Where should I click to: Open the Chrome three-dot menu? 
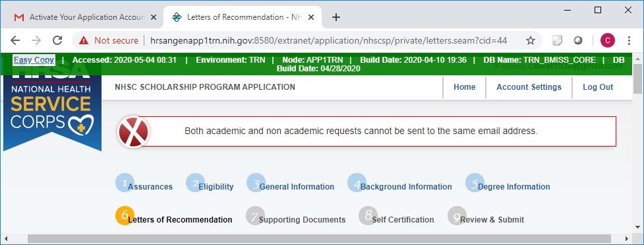(x=629, y=40)
